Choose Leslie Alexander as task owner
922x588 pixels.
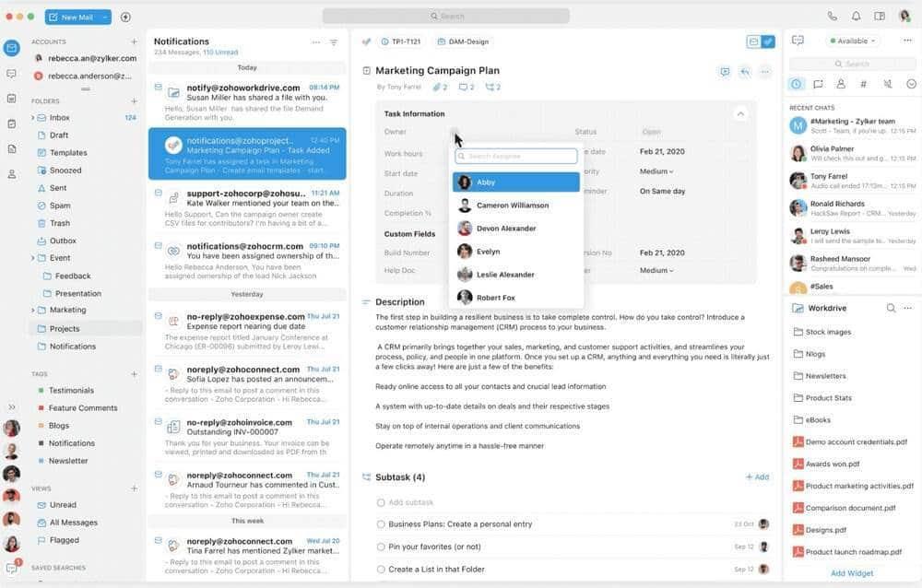point(505,275)
